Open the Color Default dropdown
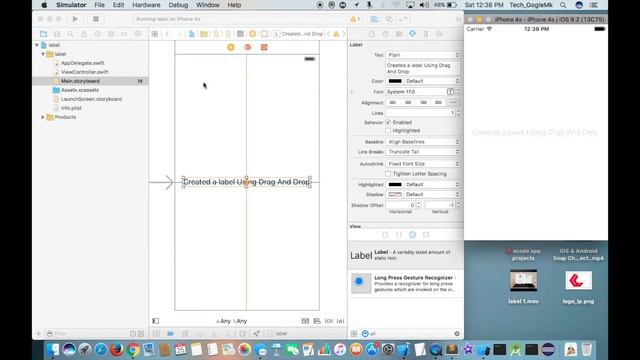The width and height of the screenshot is (640, 360). pyautogui.click(x=432, y=81)
